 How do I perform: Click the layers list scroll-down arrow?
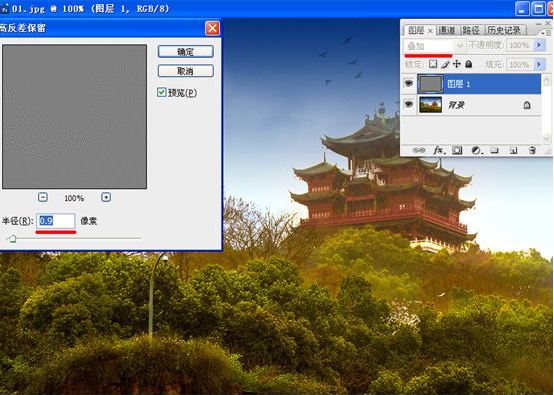click(x=546, y=139)
